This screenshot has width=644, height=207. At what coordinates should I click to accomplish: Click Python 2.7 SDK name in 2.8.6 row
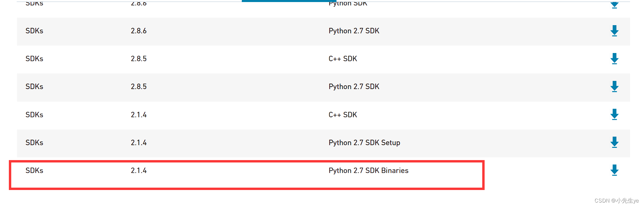tap(354, 31)
